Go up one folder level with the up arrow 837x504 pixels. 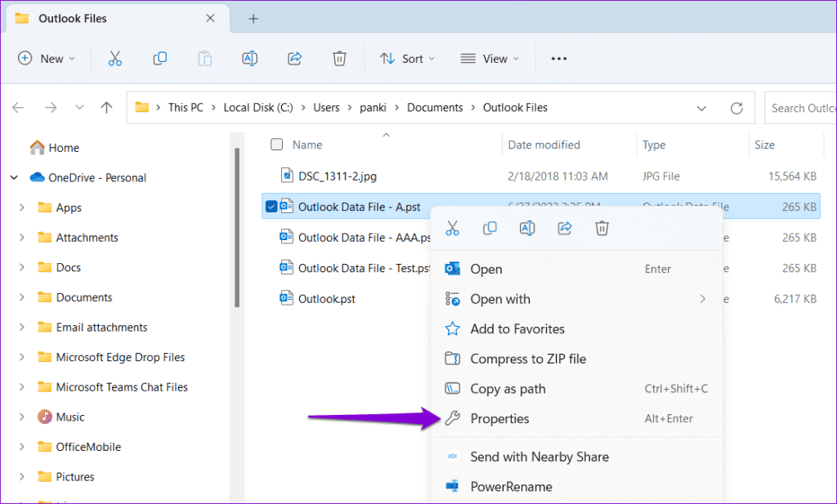click(107, 108)
